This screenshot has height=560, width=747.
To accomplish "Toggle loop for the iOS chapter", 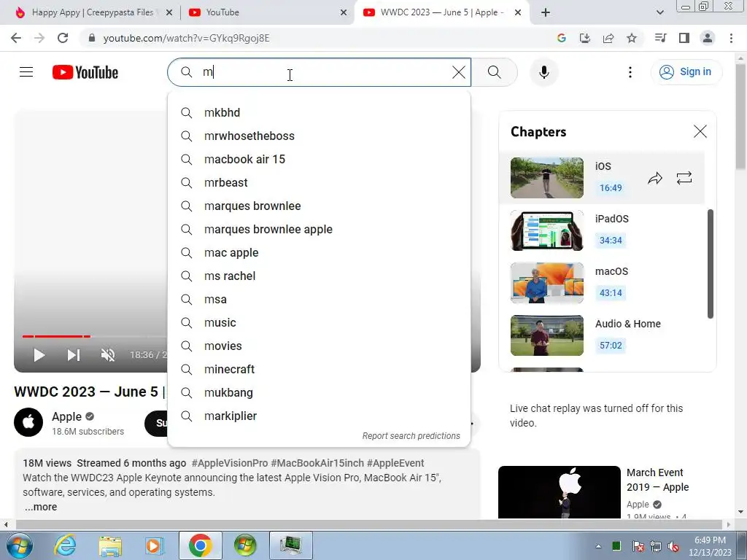I will tap(684, 178).
